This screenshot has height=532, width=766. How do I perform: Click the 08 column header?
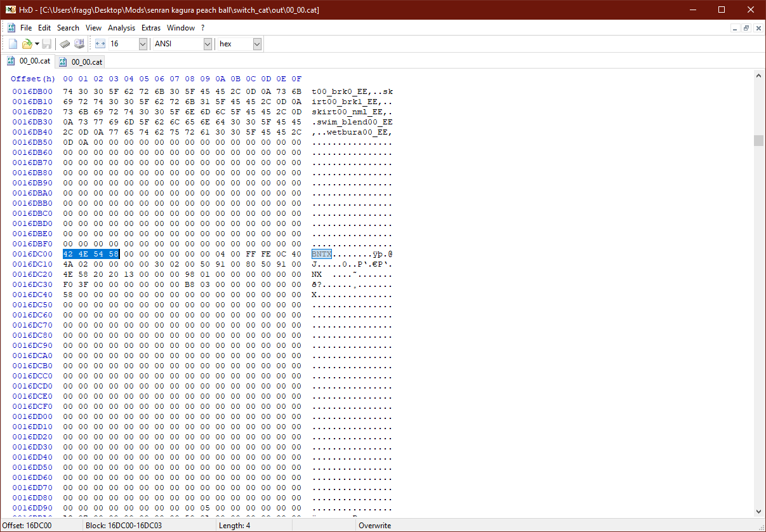[190, 79]
